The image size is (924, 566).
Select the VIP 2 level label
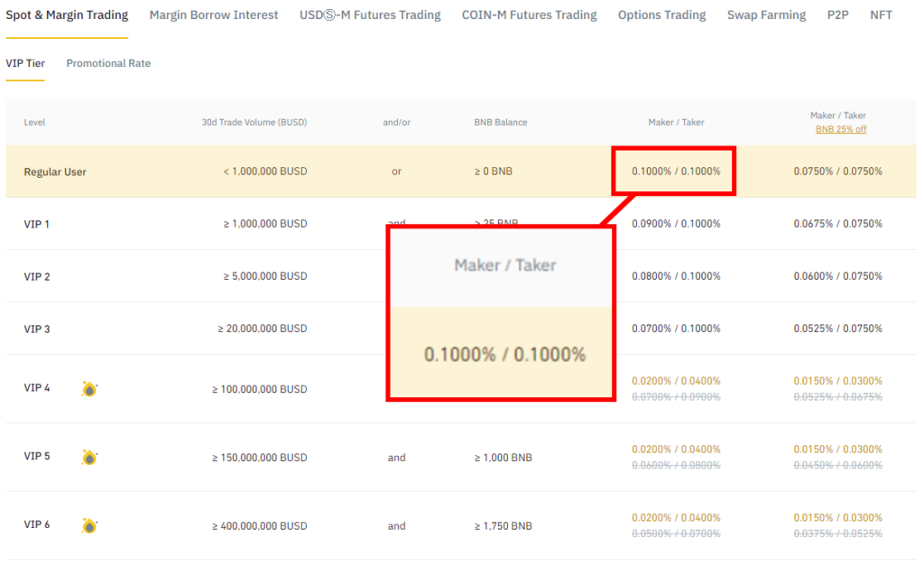(x=36, y=276)
